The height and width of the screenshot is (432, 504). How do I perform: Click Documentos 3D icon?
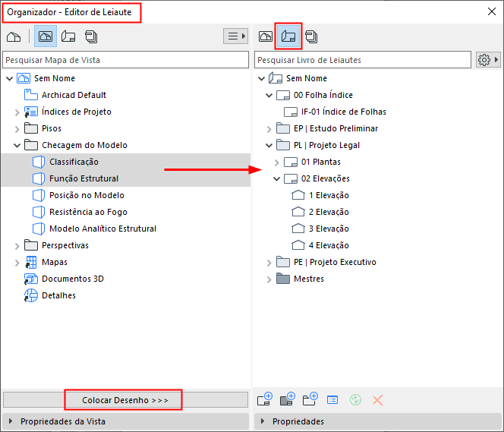click(31, 279)
